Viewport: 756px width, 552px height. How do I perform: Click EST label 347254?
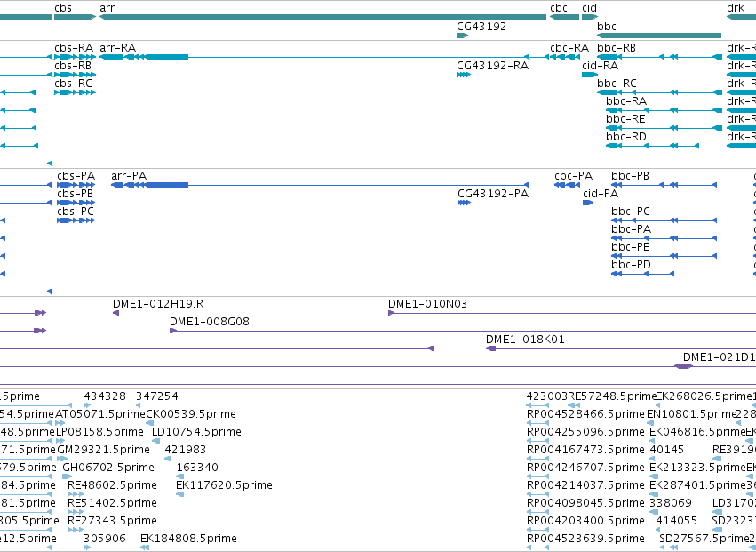coord(157,396)
